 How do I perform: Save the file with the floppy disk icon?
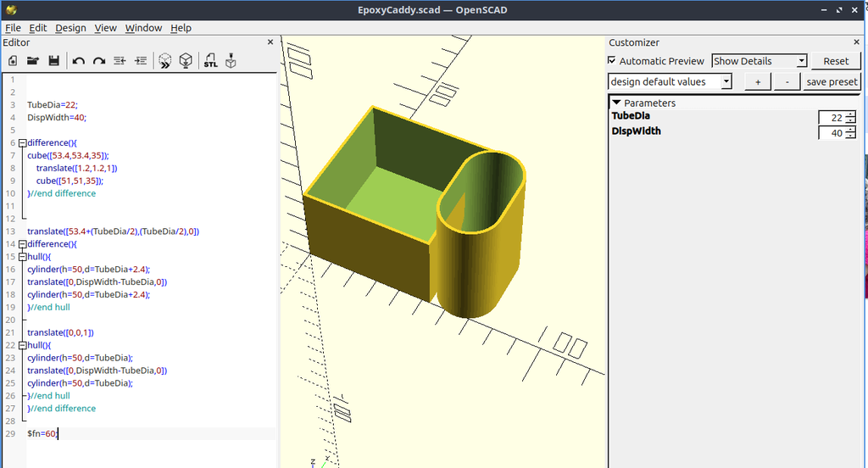point(53,61)
